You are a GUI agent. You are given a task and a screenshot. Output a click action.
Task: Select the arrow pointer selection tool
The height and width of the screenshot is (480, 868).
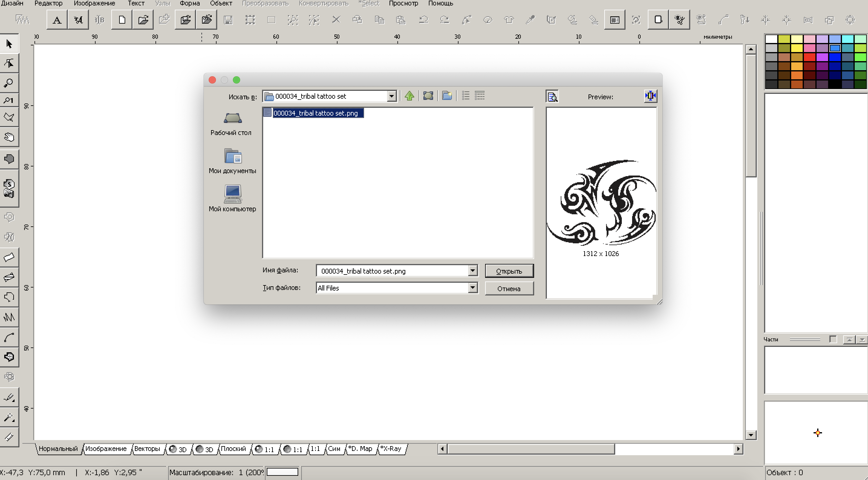click(9, 44)
